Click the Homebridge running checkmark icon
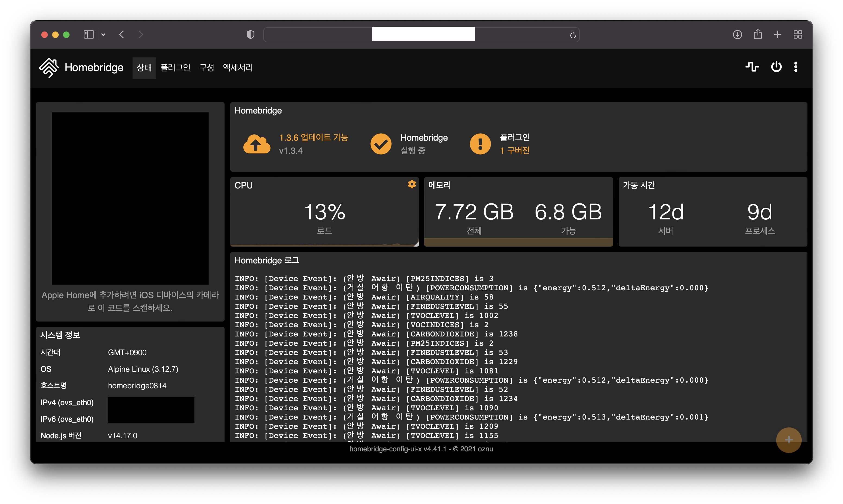 point(381,144)
